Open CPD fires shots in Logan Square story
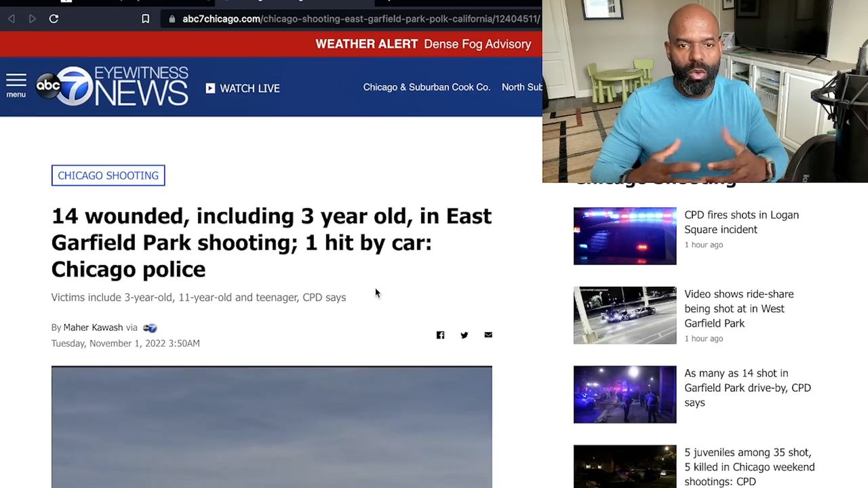The image size is (868, 488). coord(741,222)
